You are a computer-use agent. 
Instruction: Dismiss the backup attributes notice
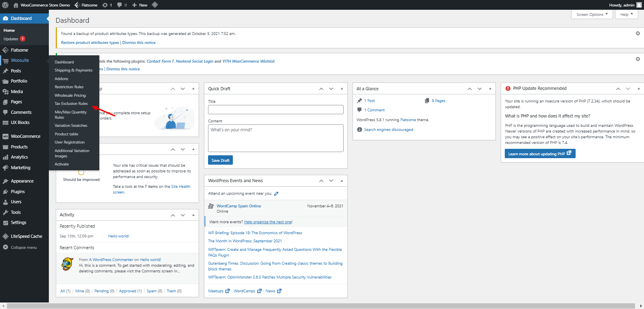(638, 33)
